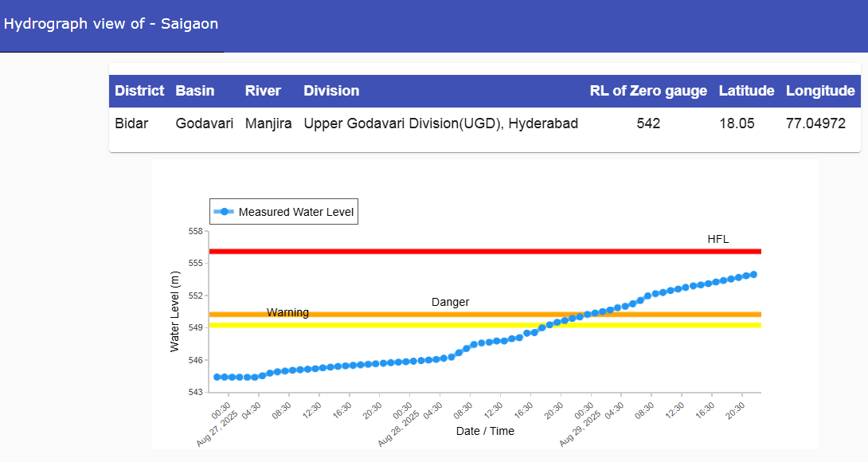Click the last water level data point
This screenshot has height=462, width=868.
753,275
